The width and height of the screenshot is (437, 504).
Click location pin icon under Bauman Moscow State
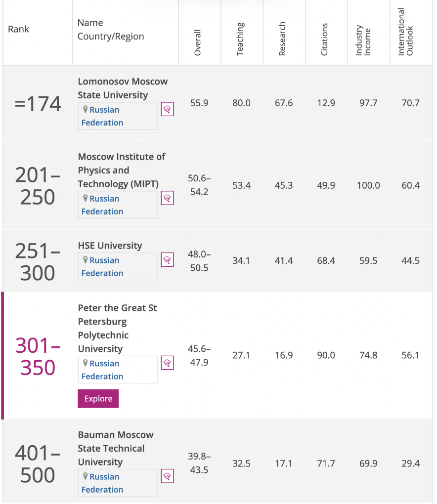pyautogui.click(x=85, y=476)
